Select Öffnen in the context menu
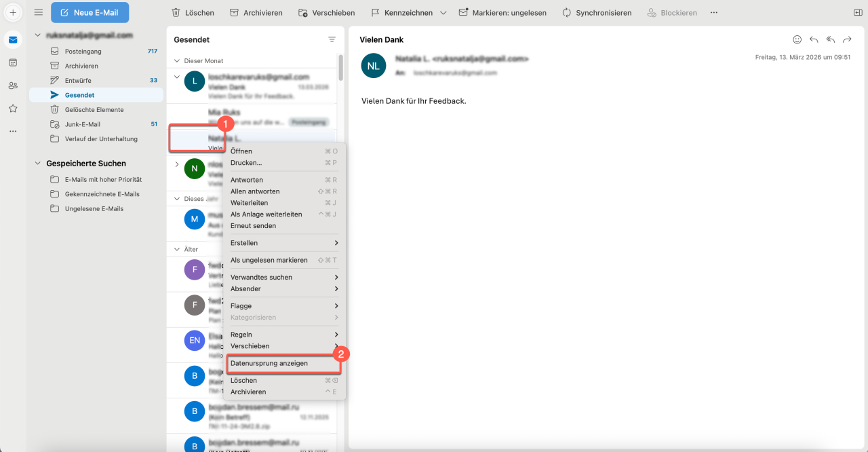The width and height of the screenshot is (868, 452). [284, 151]
